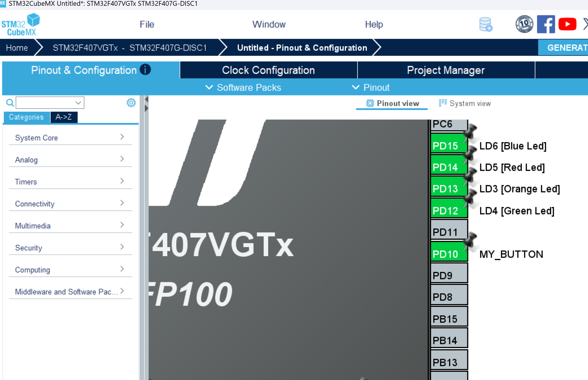Select the green PD10 pin
This screenshot has height=380, width=588.
click(x=449, y=252)
